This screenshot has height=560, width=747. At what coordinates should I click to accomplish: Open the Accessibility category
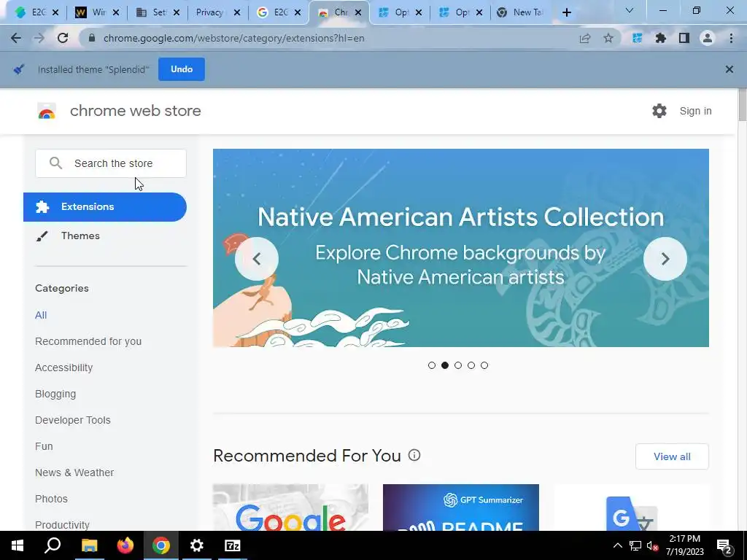(x=64, y=367)
